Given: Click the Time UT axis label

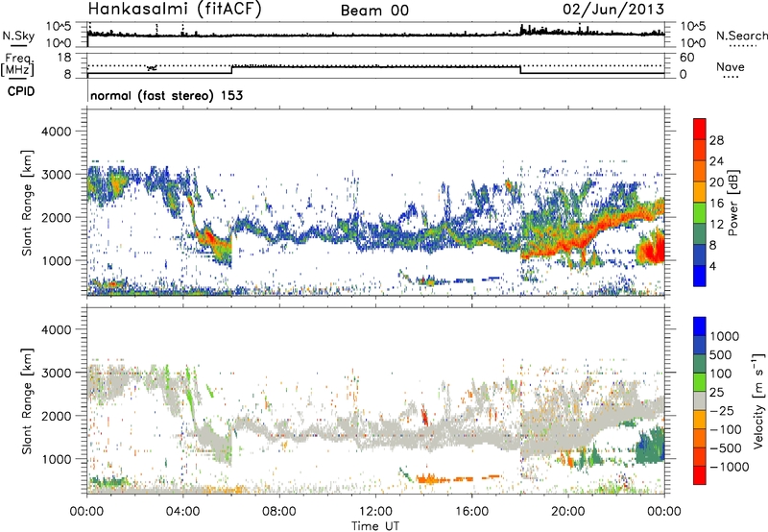Looking at the screenshot, I should pos(375,525).
